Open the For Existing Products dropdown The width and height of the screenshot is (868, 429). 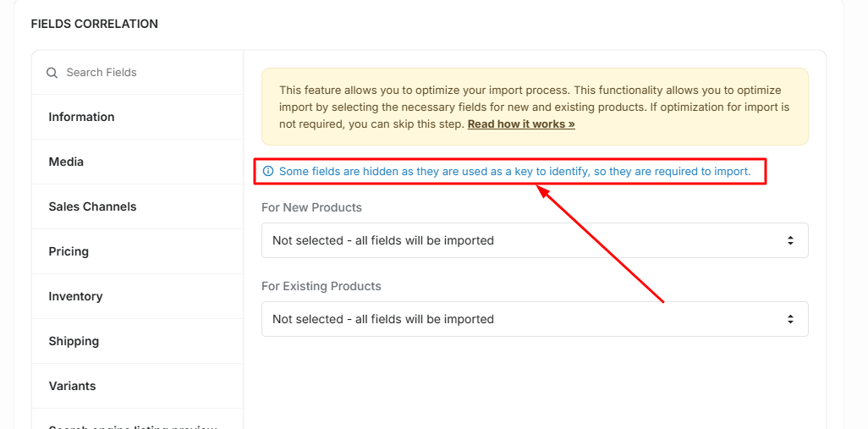(x=535, y=319)
